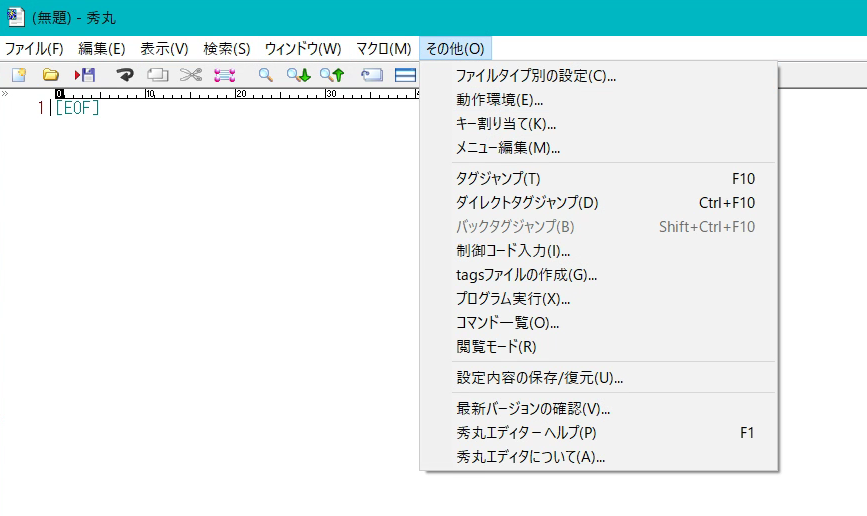Undo with the curved arrow icon
867x516 pixels.
(x=125, y=75)
